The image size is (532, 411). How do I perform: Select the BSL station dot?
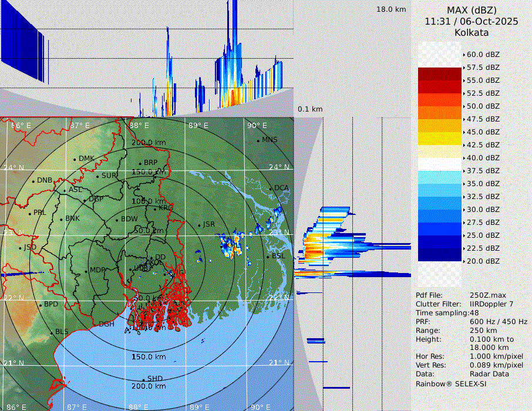click(x=267, y=257)
